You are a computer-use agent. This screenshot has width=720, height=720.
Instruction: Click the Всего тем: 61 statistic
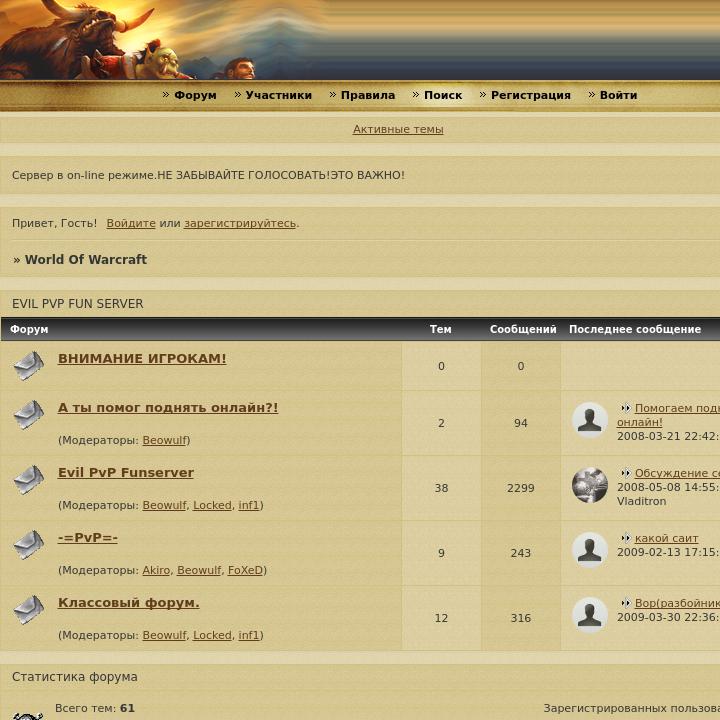coord(95,708)
